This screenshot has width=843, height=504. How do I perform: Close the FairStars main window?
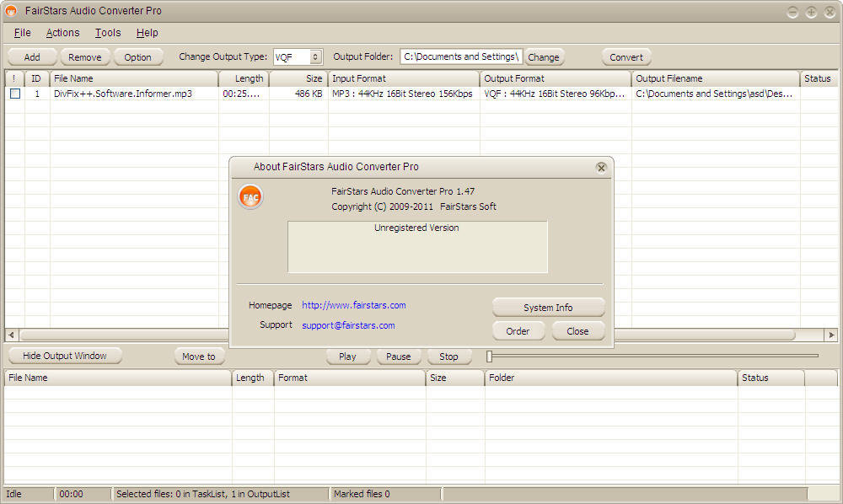pyautogui.click(x=830, y=12)
